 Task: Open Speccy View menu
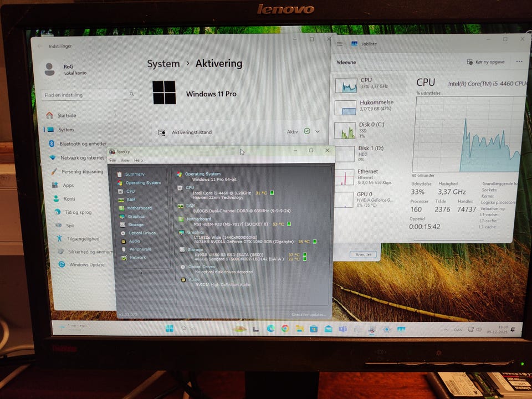point(125,160)
